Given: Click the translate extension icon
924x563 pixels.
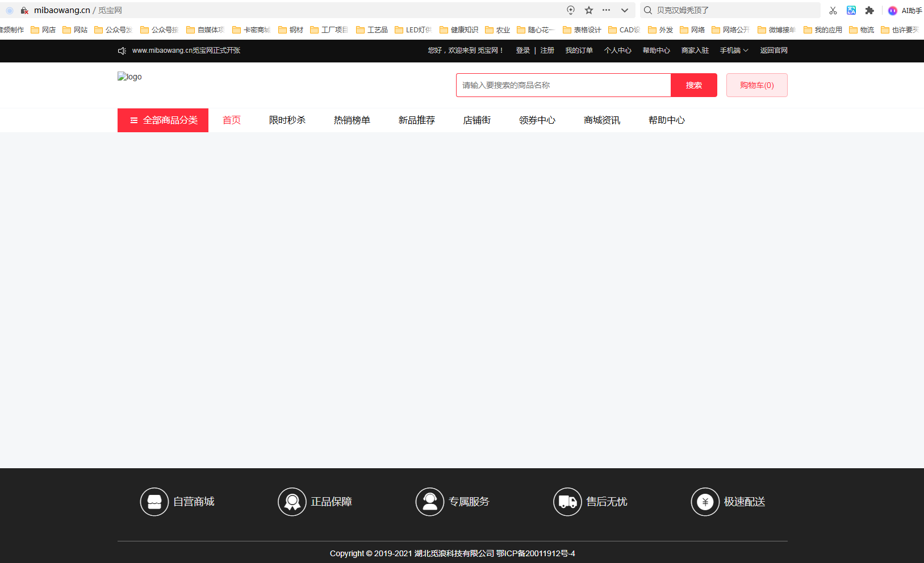Looking at the screenshot, I should [851, 10].
